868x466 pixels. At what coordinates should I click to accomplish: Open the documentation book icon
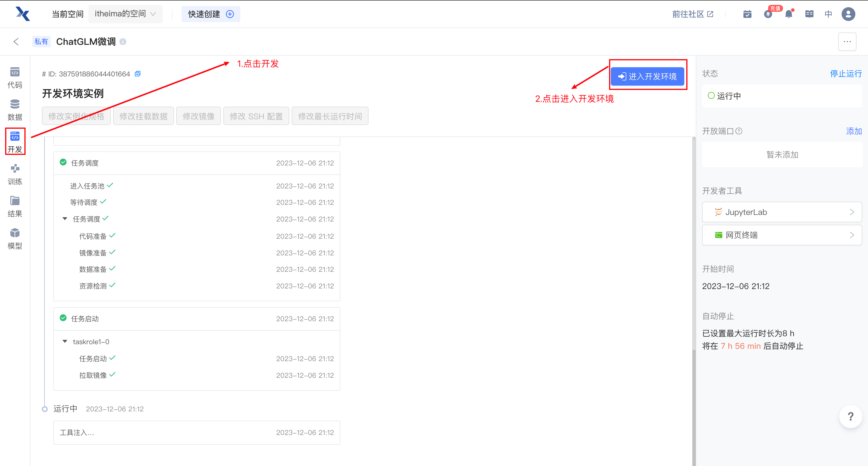click(x=809, y=14)
